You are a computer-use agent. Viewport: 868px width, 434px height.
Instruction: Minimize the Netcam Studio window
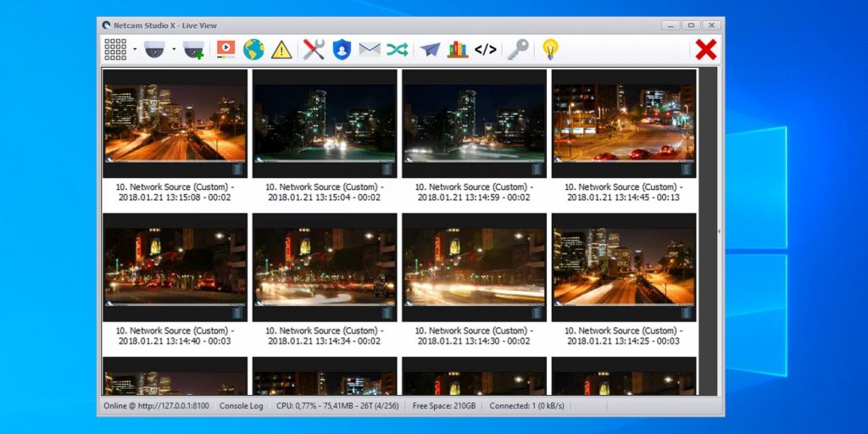(670, 25)
